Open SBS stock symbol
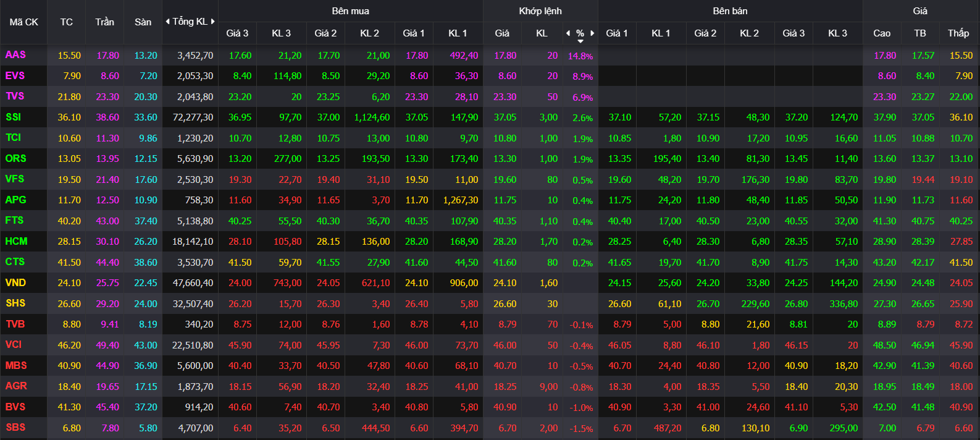Screen dimensions: 980x440 (15, 428)
